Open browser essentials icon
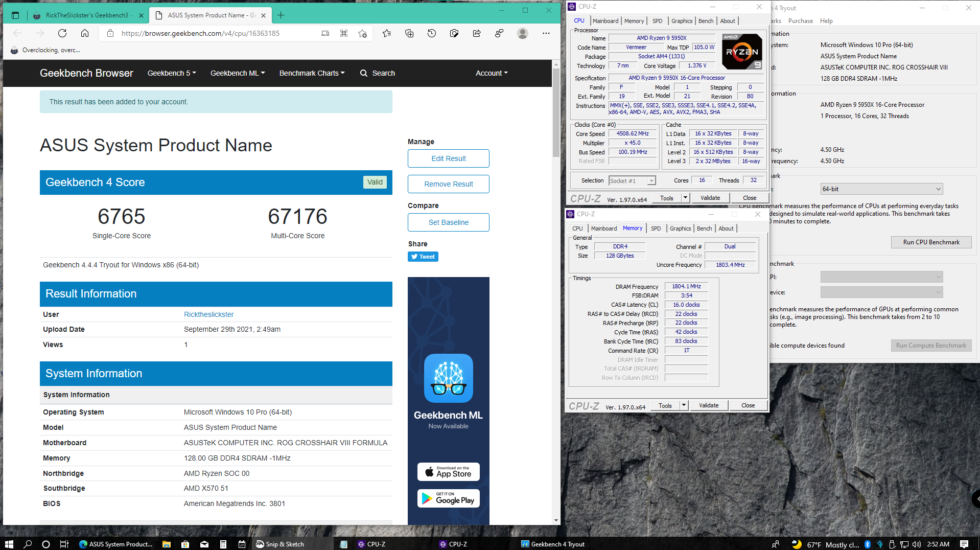 (x=454, y=33)
